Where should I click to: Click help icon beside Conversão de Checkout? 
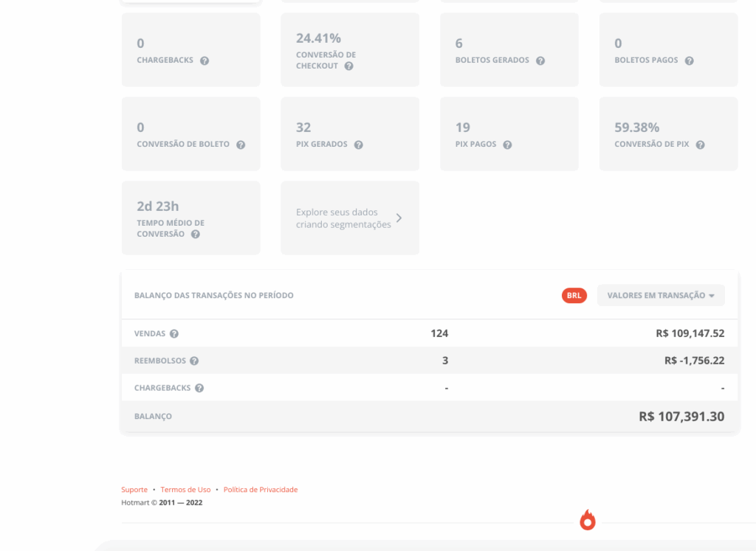[348, 66]
